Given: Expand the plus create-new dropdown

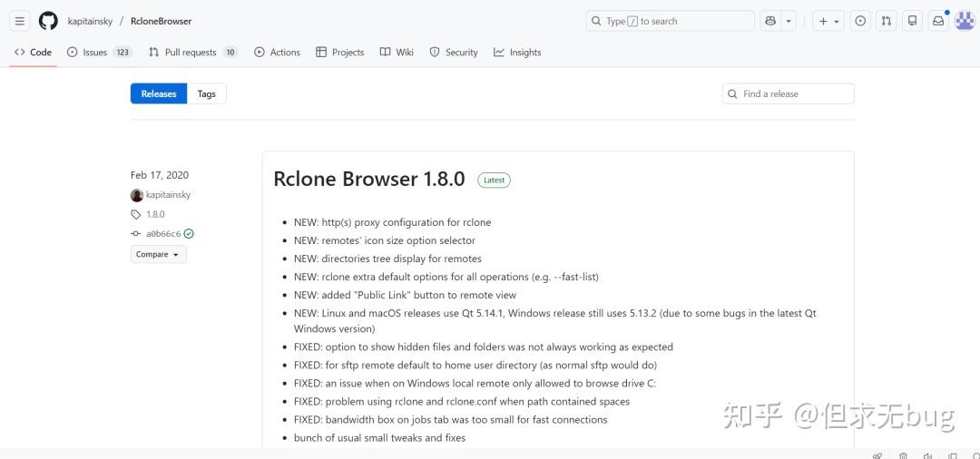Looking at the screenshot, I should [828, 21].
